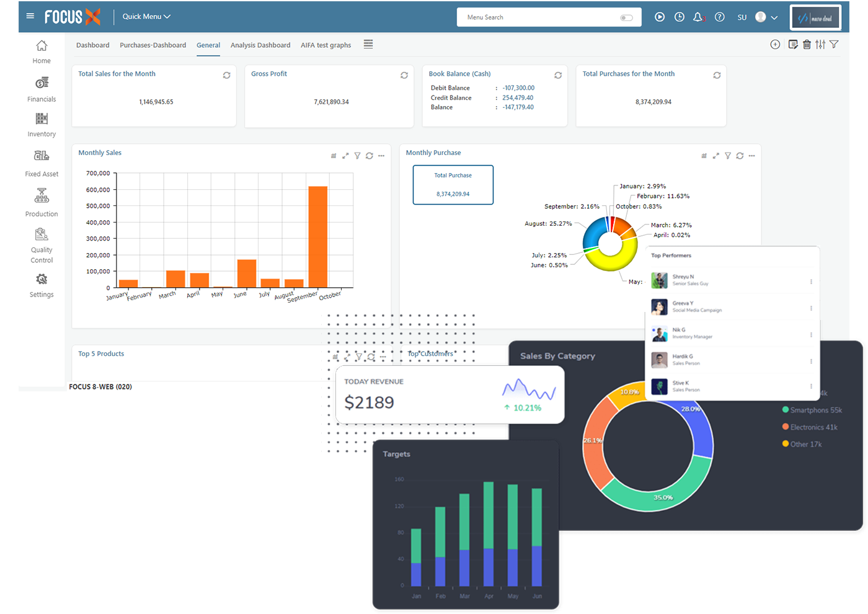This screenshot has width=868, height=614.
Task: Click the Smartphones 55k legend swatch
Action: (x=786, y=410)
